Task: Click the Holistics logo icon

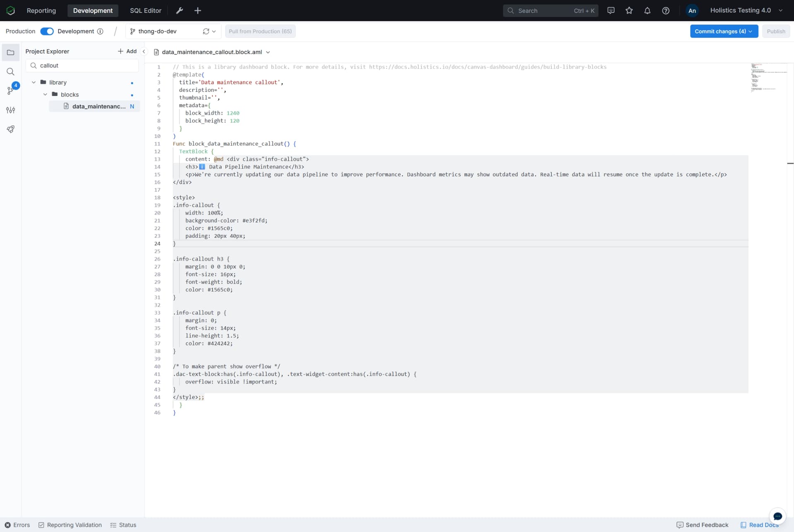Action: (x=10, y=10)
